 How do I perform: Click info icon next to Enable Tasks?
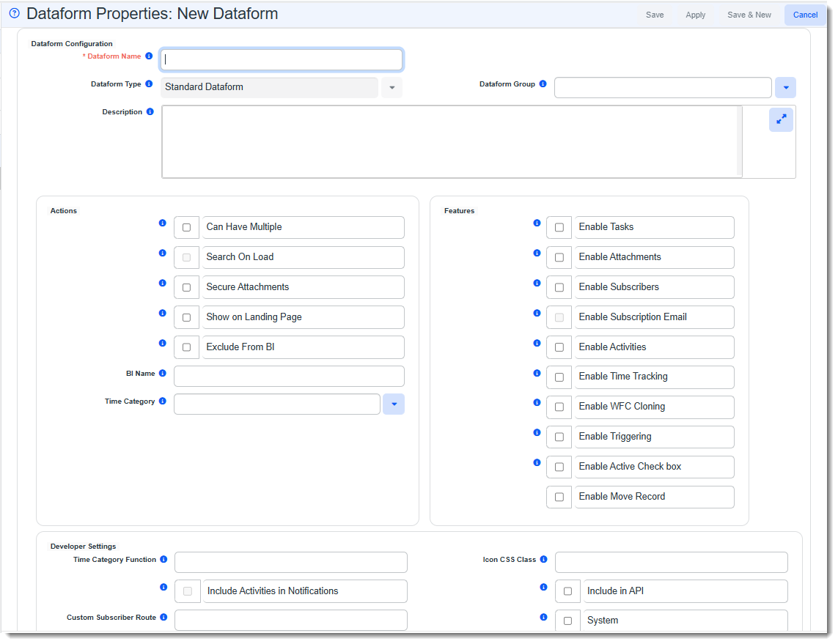[537, 223]
